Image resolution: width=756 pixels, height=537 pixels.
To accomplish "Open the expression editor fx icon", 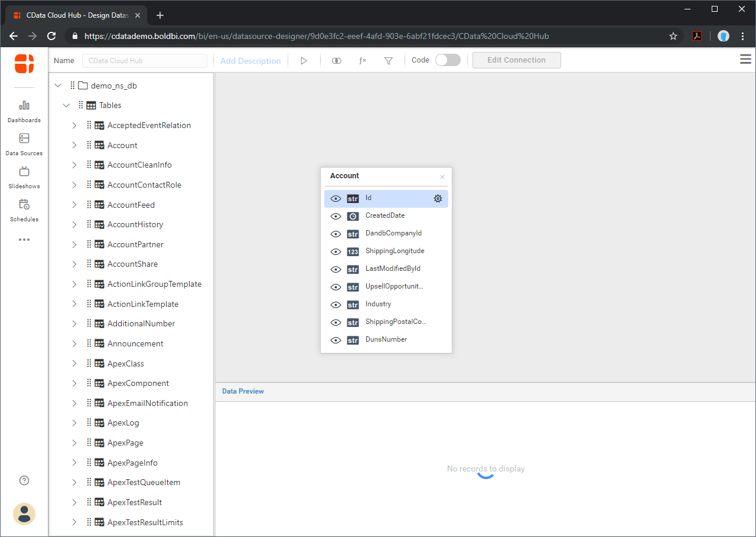I will [363, 61].
